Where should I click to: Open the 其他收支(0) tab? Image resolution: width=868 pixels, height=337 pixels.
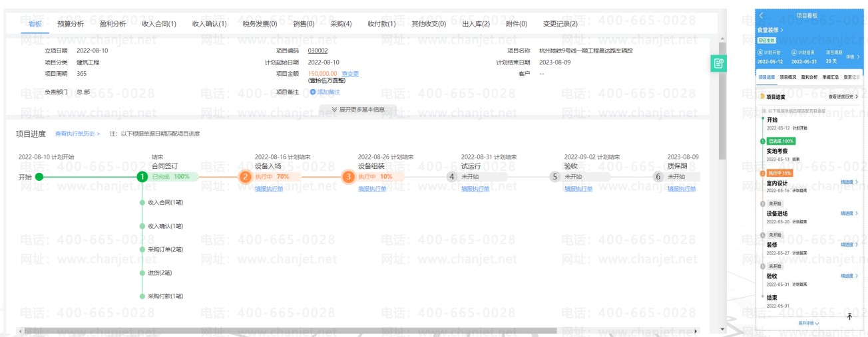[429, 23]
